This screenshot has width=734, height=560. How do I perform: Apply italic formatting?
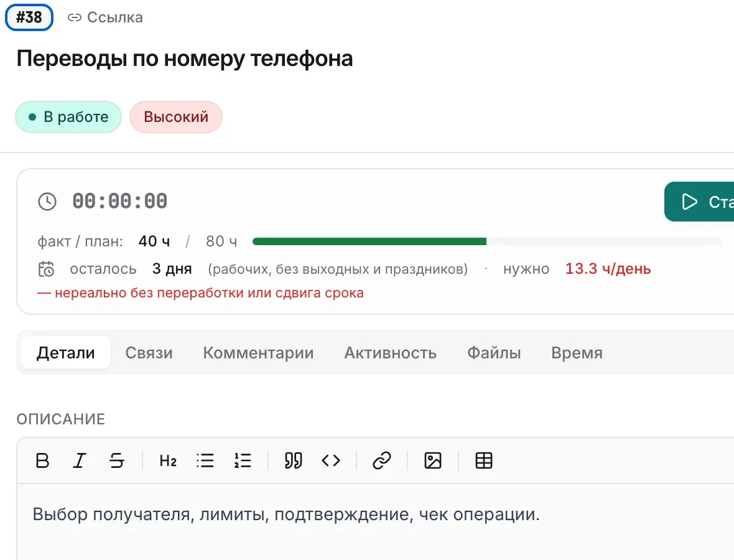(80, 460)
